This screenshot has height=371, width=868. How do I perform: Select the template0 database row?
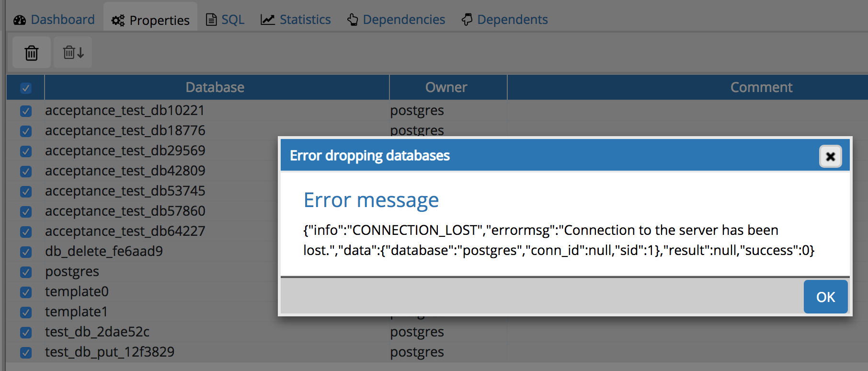click(77, 291)
